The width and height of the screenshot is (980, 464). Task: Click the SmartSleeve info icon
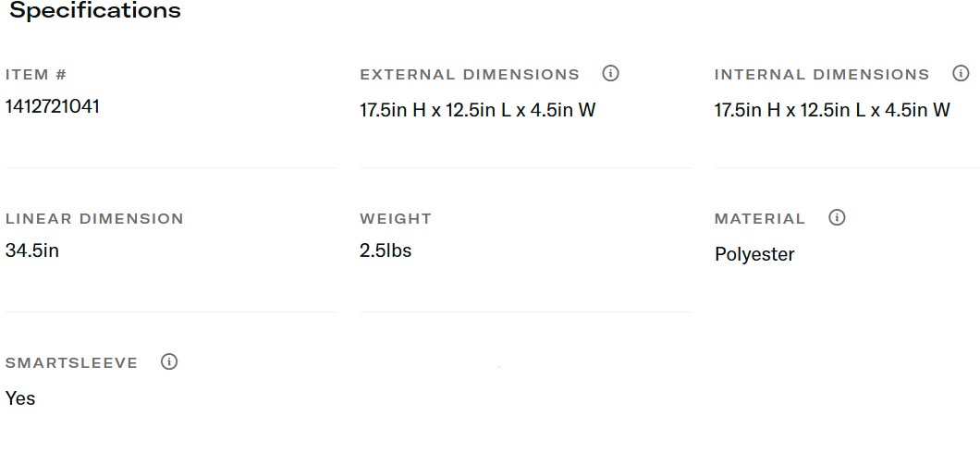point(169,362)
